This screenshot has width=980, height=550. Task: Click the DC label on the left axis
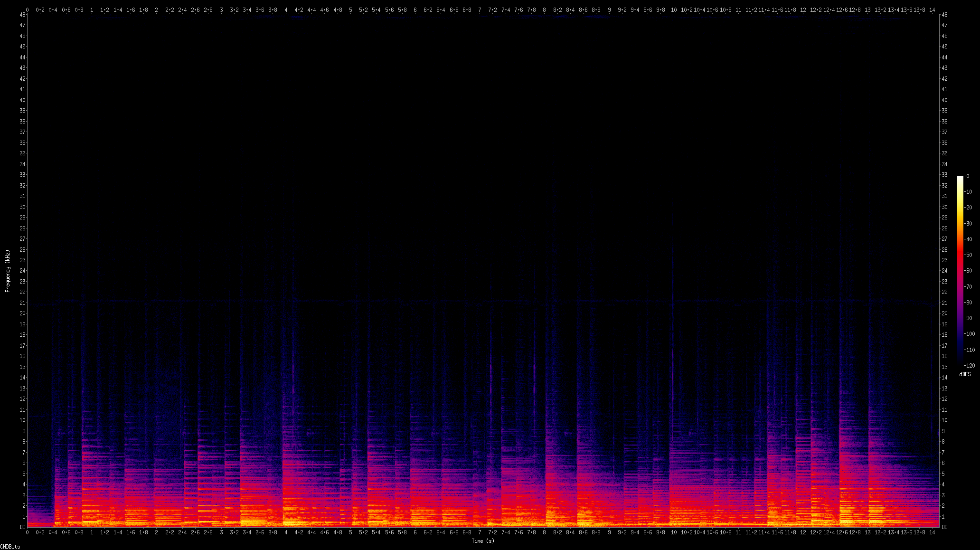22,527
